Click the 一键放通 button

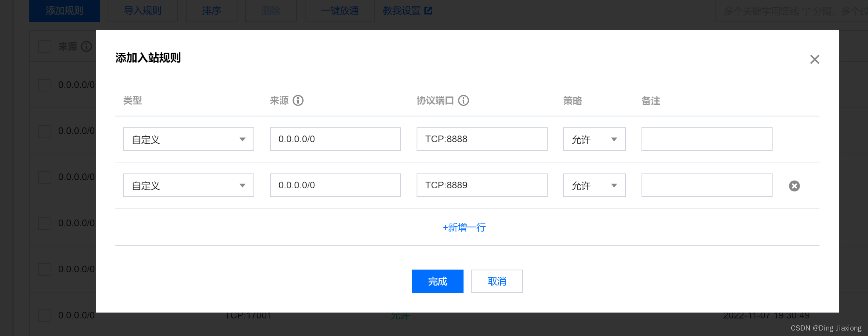click(x=340, y=11)
